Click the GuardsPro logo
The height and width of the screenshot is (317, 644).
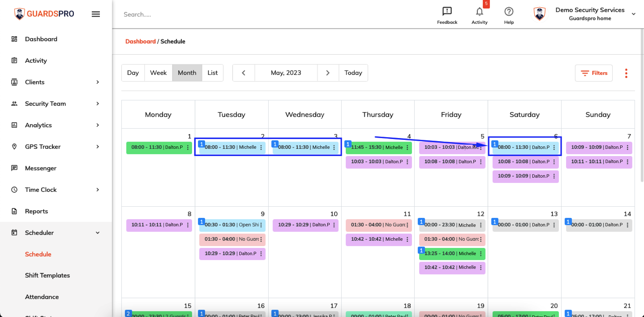pos(44,14)
